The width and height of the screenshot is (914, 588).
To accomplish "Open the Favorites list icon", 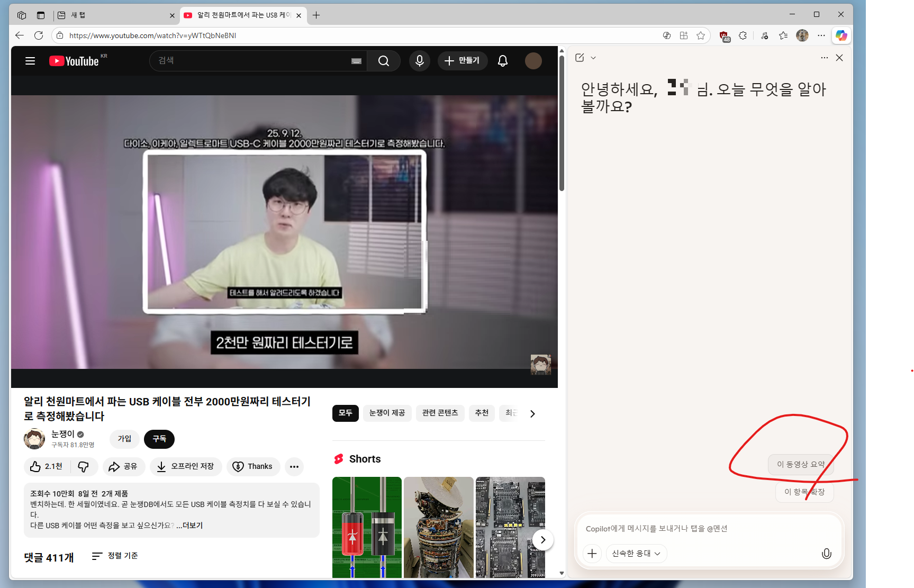I will tap(783, 35).
